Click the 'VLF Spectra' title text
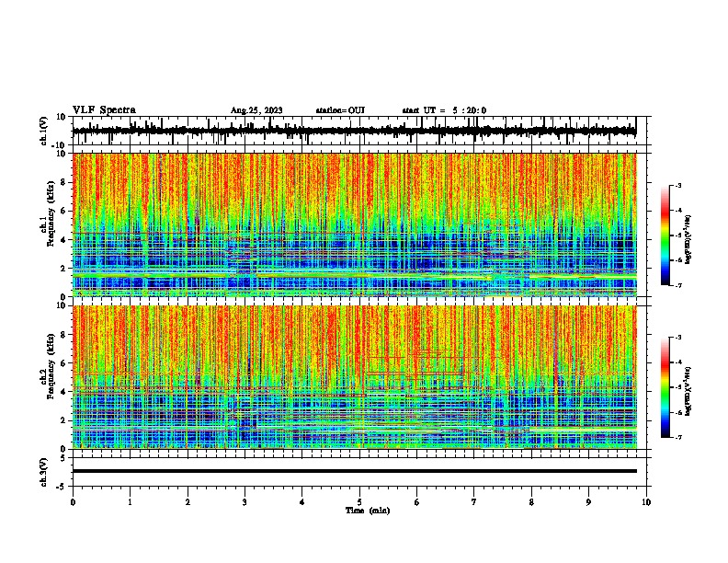 [x=105, y=110]
